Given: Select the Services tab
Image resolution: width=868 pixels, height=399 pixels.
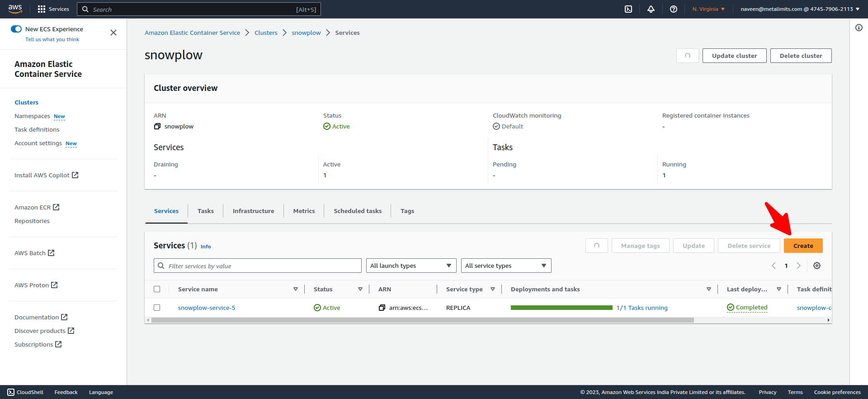Looking at the screenshot, I should (166, 211).
